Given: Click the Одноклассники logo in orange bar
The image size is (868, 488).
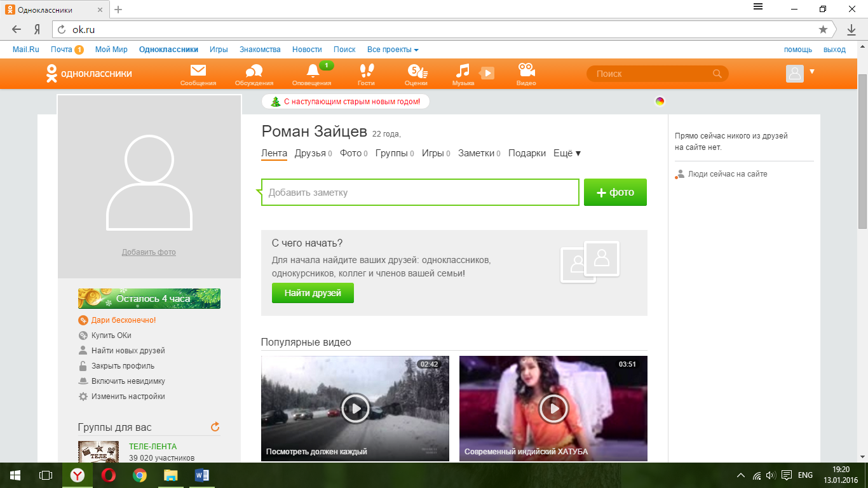Looking at the screenshot, I should [x=89, y=74].
